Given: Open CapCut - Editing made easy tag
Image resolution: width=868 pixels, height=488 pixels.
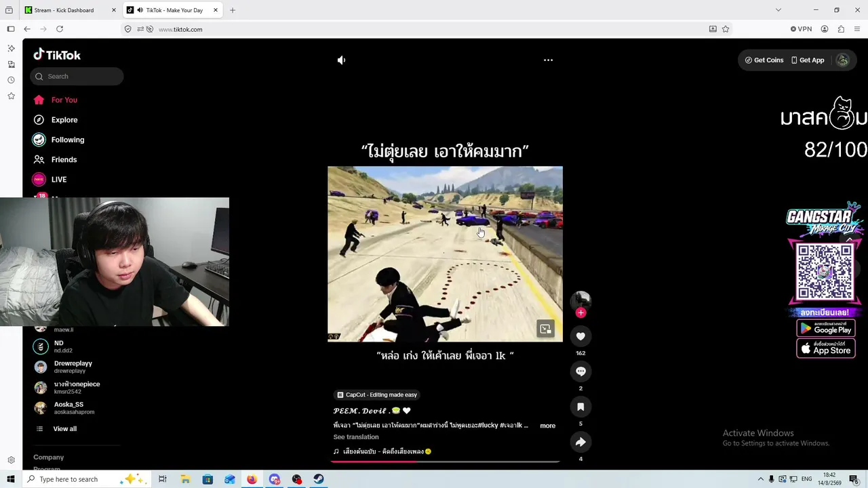Looking at the screenshot, I should pyautogui.click(x=377, y=395).
